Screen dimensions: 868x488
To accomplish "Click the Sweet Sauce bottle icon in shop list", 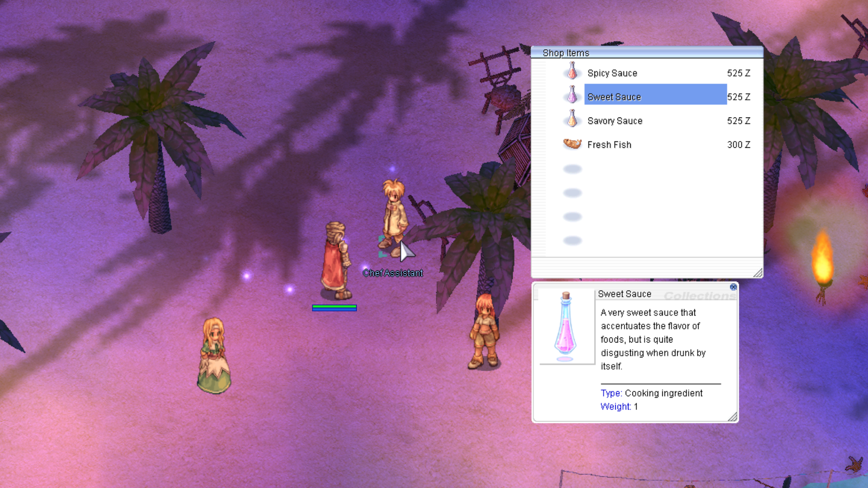I will [572, 96].
